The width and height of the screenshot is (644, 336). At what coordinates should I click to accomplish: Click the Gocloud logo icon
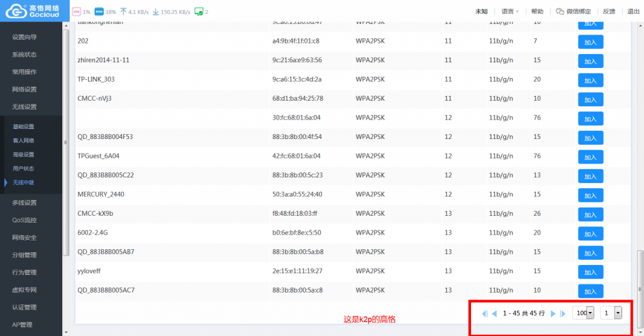coord(14,11)
